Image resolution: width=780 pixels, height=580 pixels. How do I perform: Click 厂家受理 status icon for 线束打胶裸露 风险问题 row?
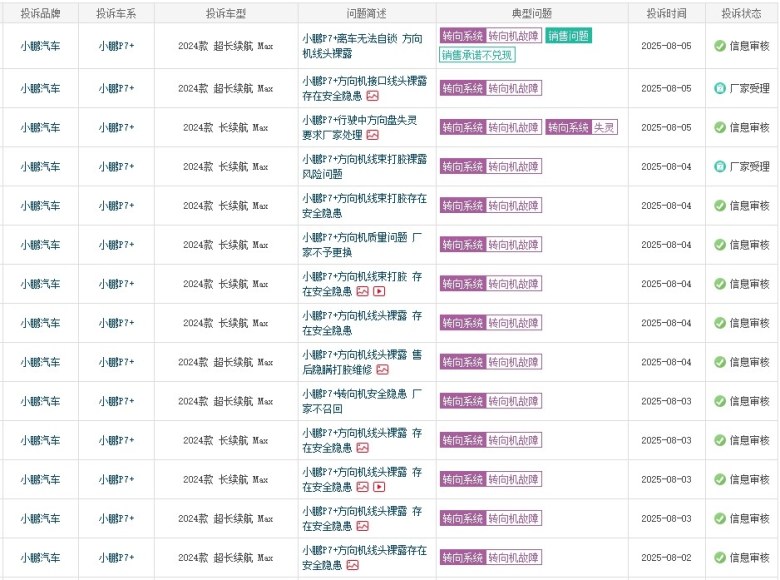[x=720, y=166]
